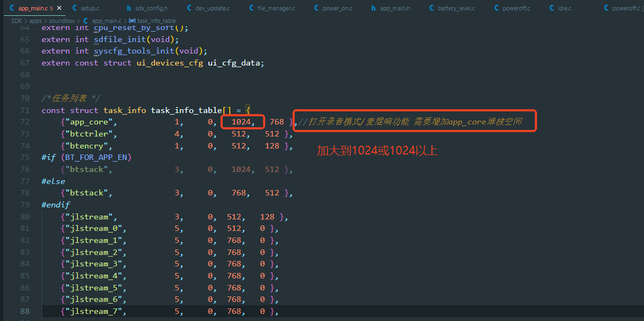
Task: Click the "jlstream_7" task name
Action: [x=93, y=312]
